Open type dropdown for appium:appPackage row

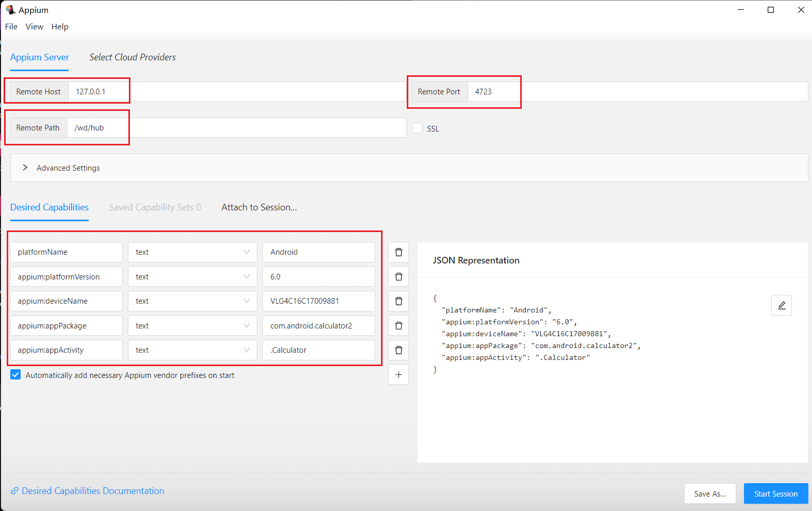(192, 326)
